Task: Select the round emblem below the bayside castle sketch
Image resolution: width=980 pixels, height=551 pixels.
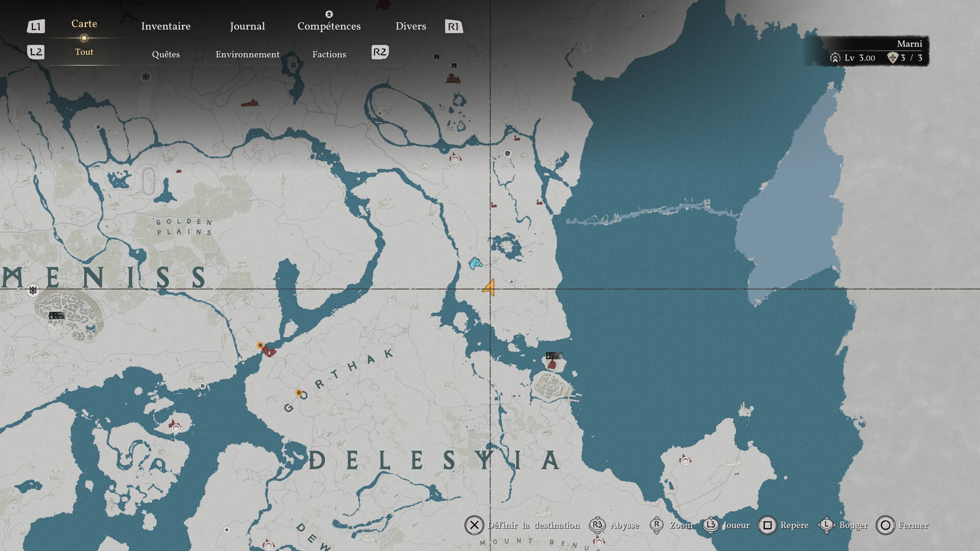Action: [202, 386]
